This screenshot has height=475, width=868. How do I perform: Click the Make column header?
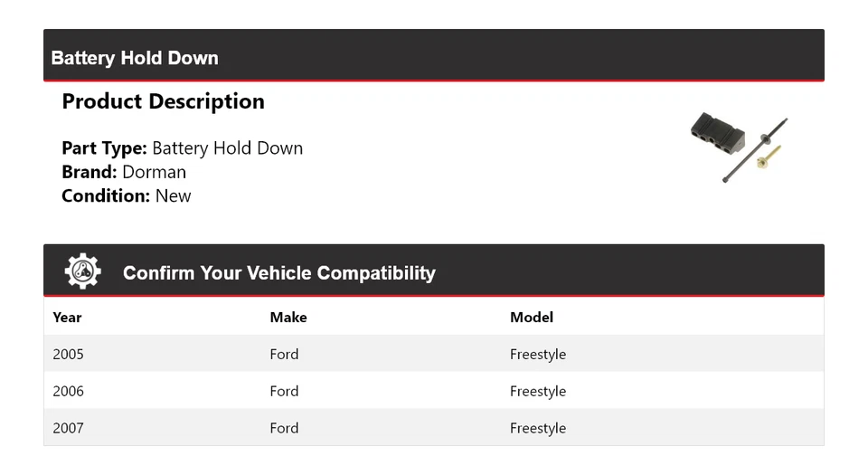tap(288, 318)
